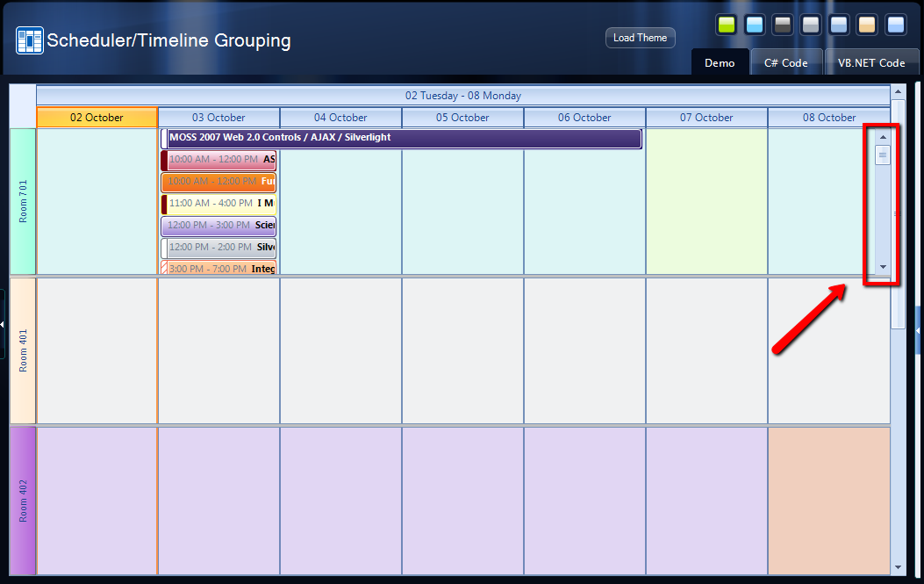
Task: Expand the left edge panel arrow
Action: point(2,324)
